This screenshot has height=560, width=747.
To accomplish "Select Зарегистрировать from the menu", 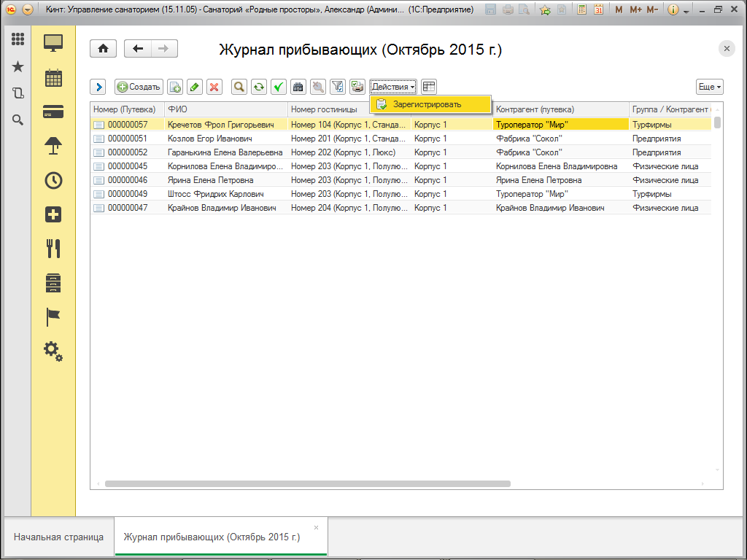I will [427, 104].
